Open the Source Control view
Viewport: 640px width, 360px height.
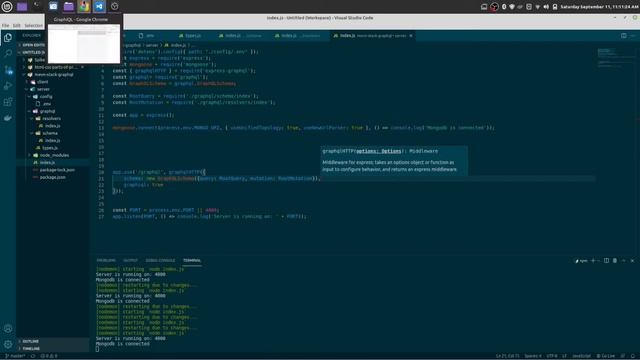(8, 70)
